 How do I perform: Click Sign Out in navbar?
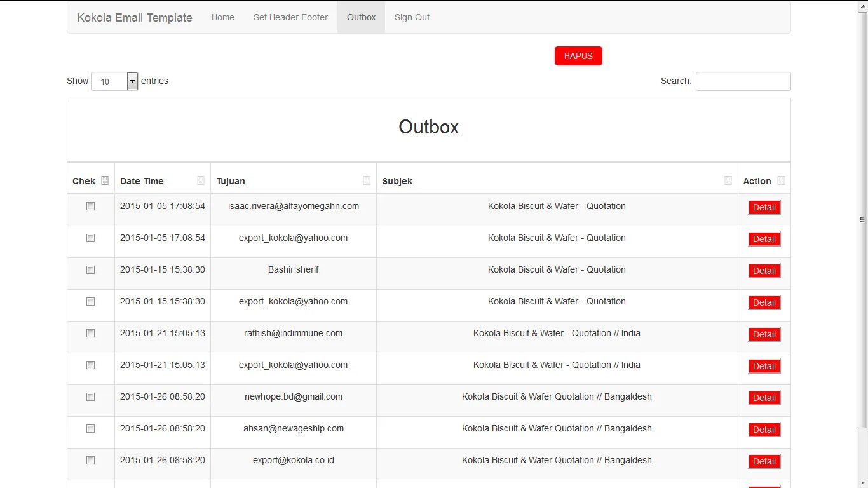412,17
